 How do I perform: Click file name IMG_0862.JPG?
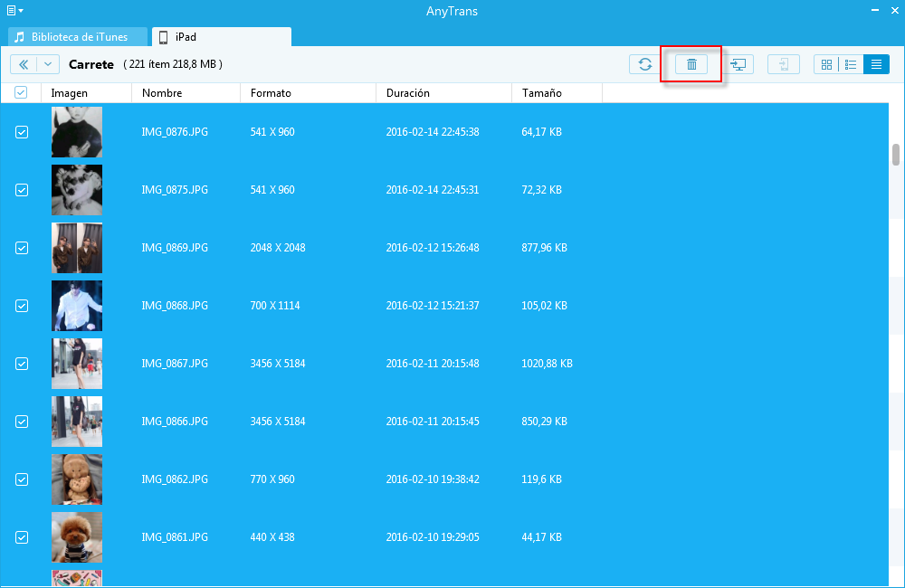175,479
